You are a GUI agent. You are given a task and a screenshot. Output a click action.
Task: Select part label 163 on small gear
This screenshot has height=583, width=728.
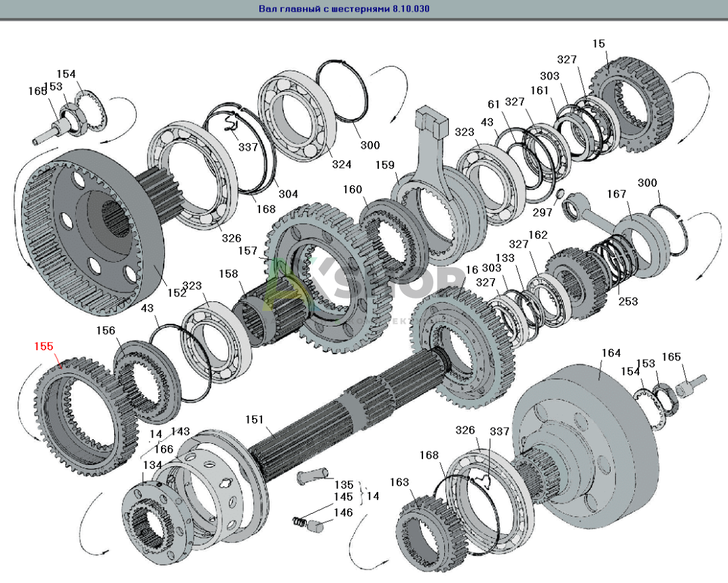399,482
